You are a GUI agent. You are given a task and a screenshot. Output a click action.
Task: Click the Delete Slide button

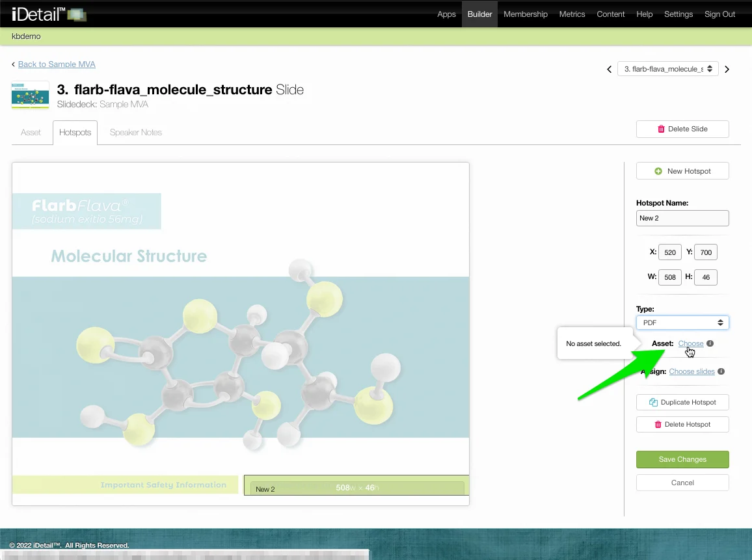[x=682, y=129]
